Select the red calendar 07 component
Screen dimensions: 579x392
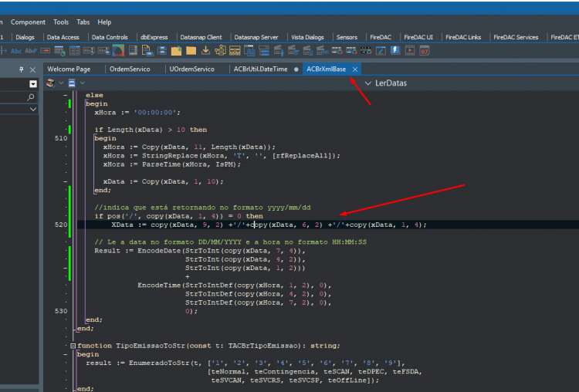point(425,51)
